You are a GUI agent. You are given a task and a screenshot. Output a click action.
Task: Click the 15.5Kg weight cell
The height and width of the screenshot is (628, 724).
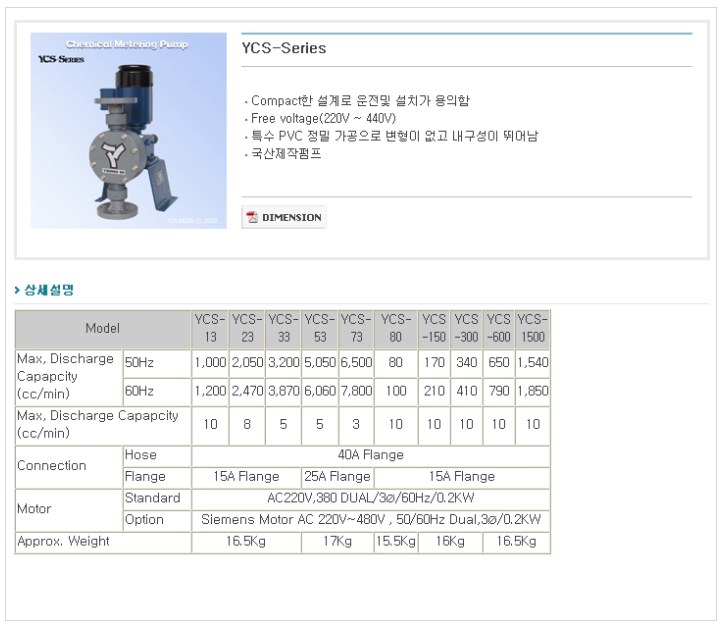click(396, 542)
